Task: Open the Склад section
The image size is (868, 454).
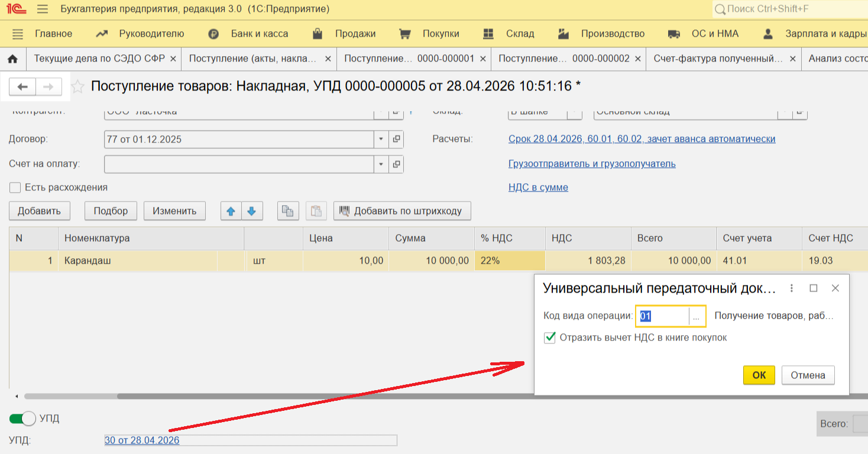Action: click(x=520, y=34)
